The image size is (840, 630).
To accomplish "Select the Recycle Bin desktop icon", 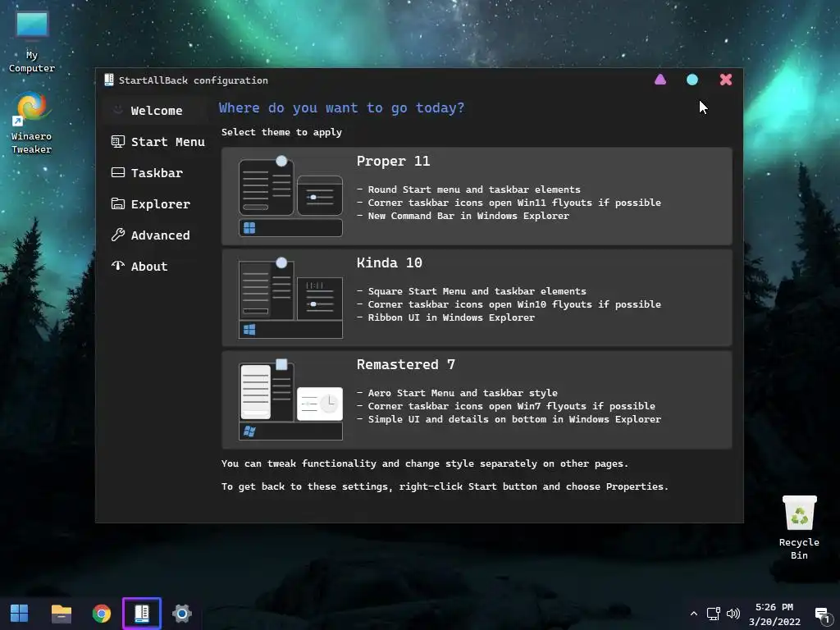I will [x=799, y=527].
